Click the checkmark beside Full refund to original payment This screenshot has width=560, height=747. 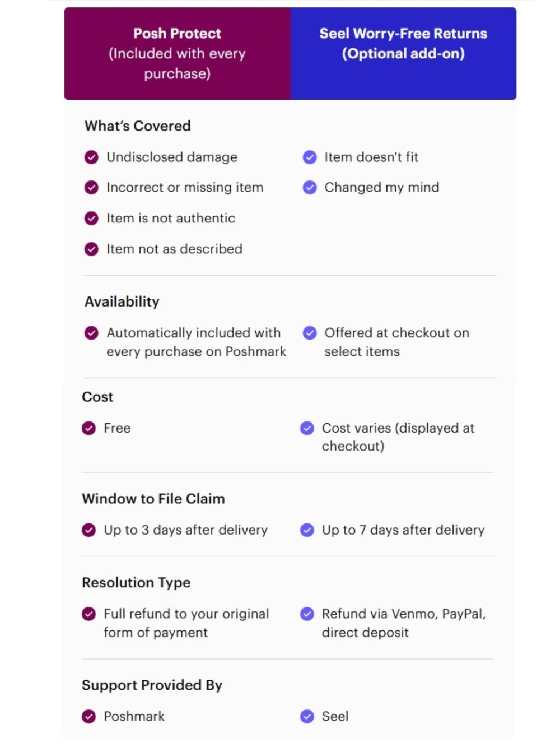[x=88, y=614]
